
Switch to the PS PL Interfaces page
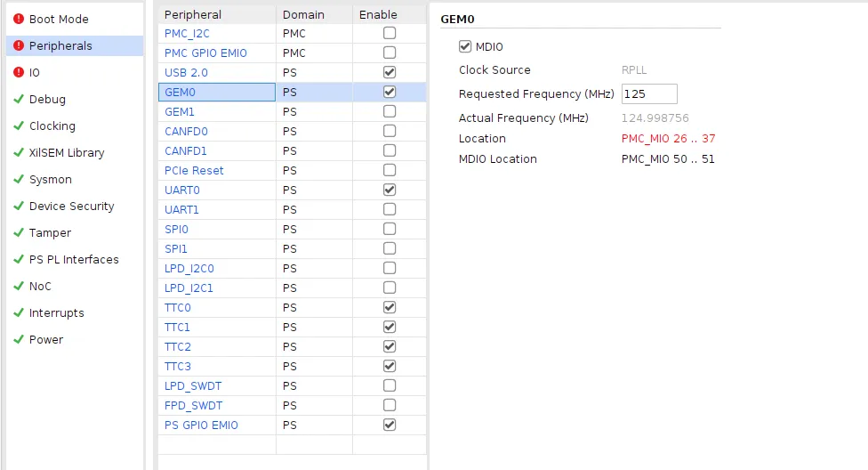(x=74, y=259)
